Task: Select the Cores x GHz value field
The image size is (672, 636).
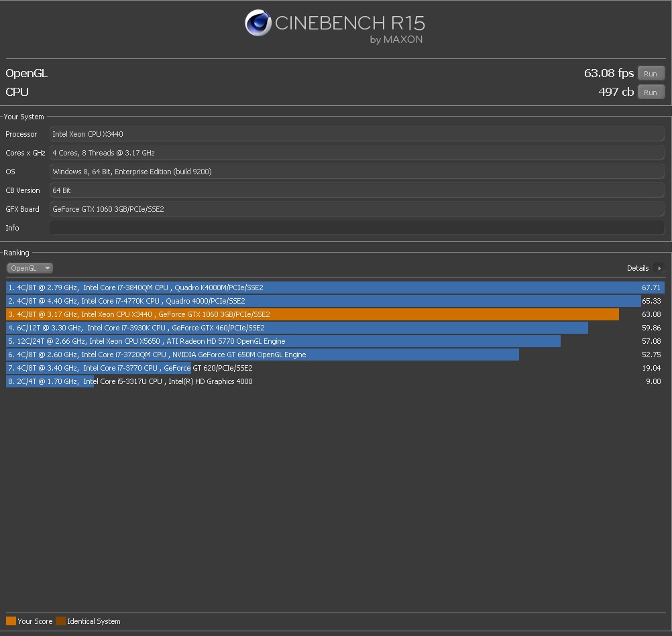Action: (x=357, y=153)
